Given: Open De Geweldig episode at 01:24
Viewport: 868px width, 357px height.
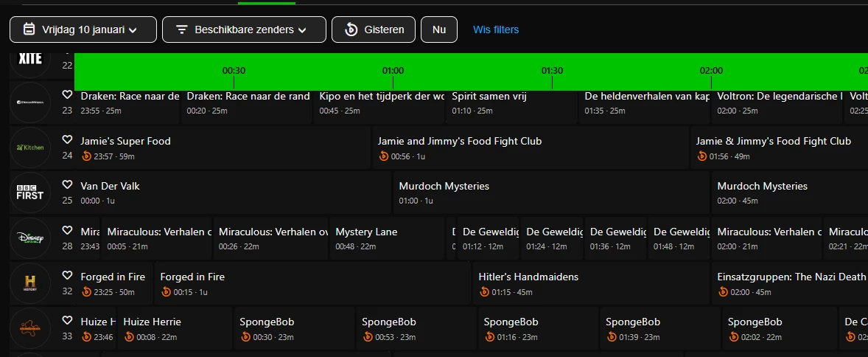Looking at the screenshot, I should [552, 238].
